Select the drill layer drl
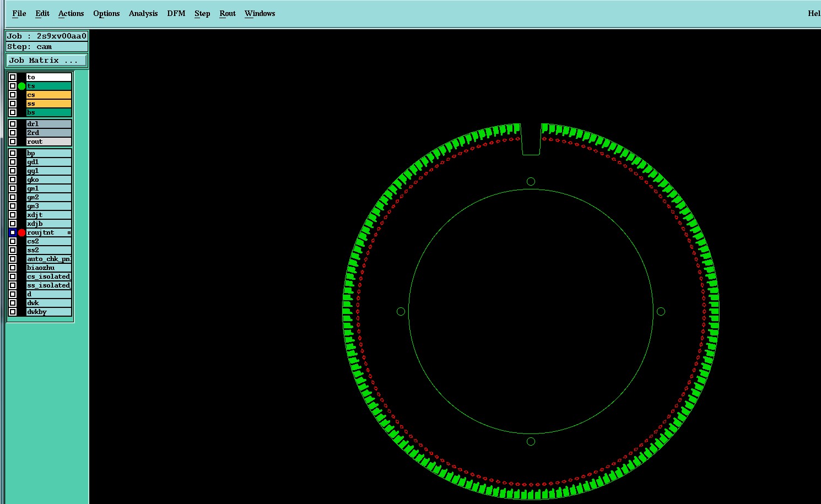 tap(49, 124)
